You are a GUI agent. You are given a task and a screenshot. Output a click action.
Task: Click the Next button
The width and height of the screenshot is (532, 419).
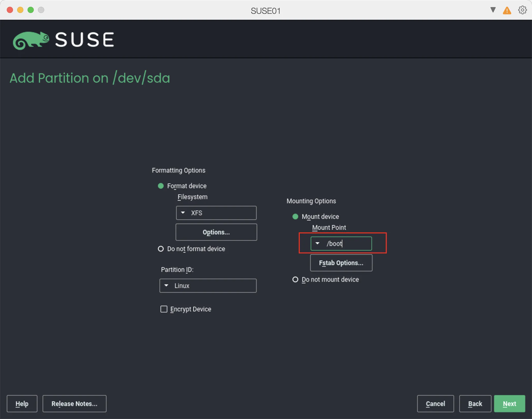click(509, 404)
